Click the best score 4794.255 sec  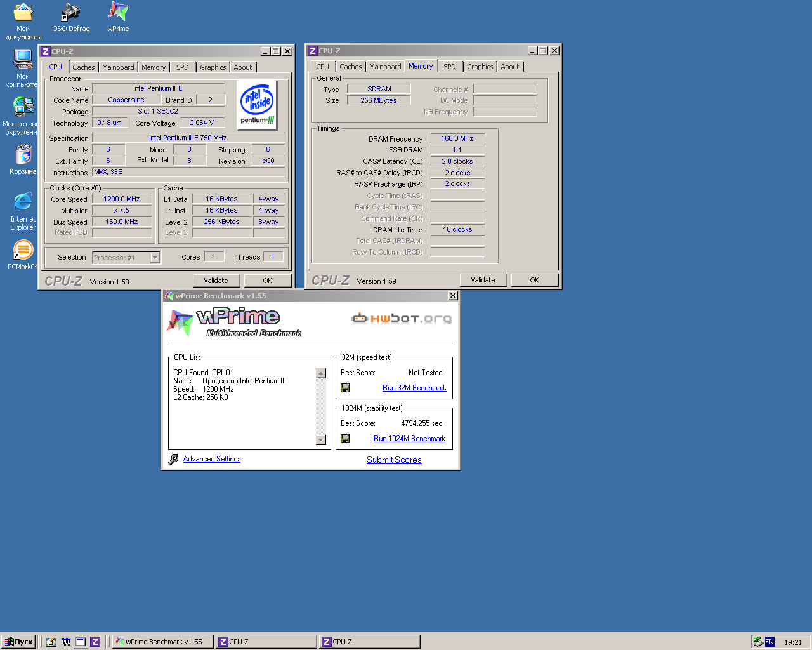(422, 423)
